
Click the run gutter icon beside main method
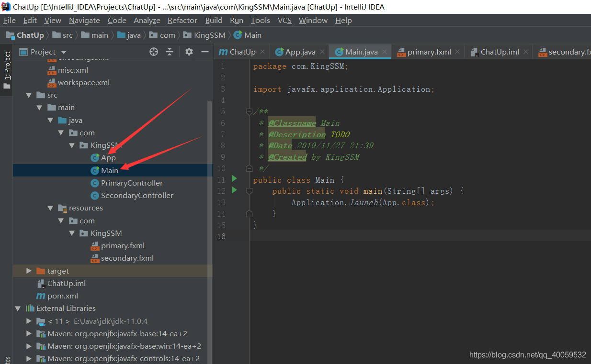234,190
